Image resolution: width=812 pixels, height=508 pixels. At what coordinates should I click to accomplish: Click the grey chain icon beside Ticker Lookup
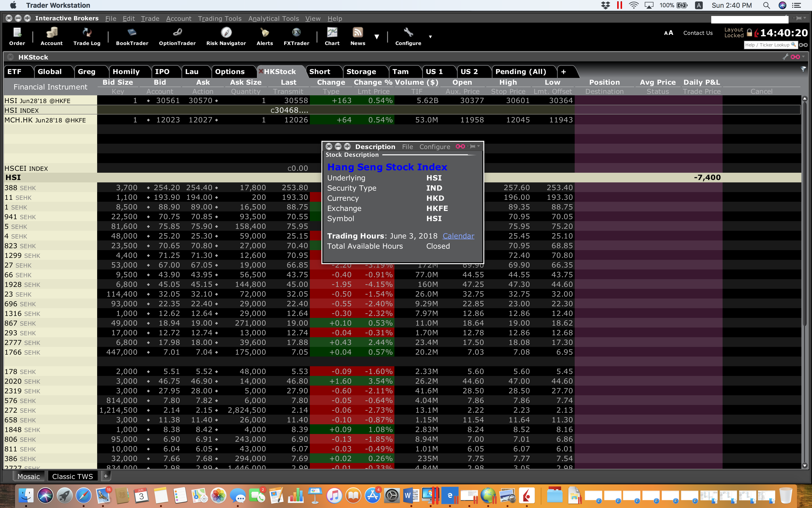tap(803, 45)
